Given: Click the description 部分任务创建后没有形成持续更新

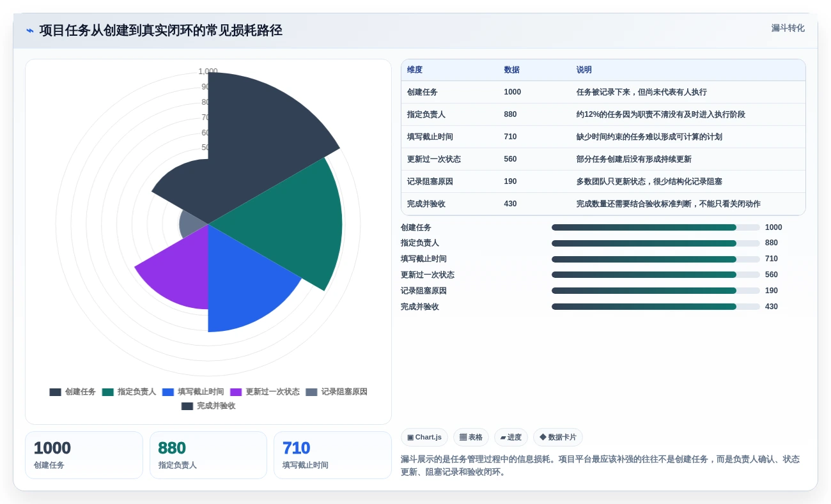Looking at the screenshot, I should 634,159.
